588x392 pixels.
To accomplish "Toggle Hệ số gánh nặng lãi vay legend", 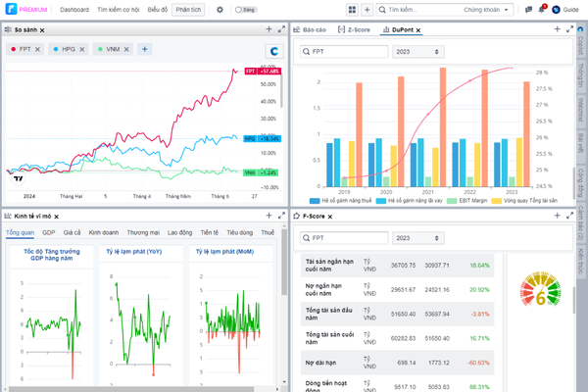I will pyautogui.click(x=409, y=201).
